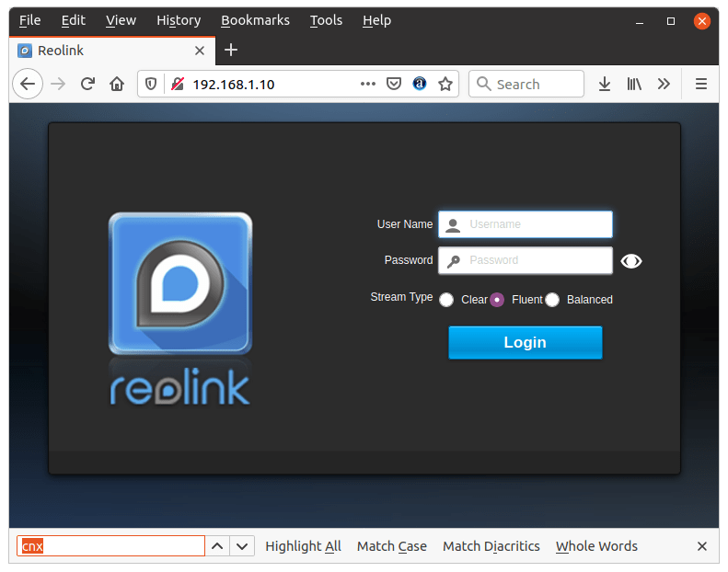728x572 pixels.
Task: Show insecure connection info padlock icon
Action: click(x=178, y=84)
